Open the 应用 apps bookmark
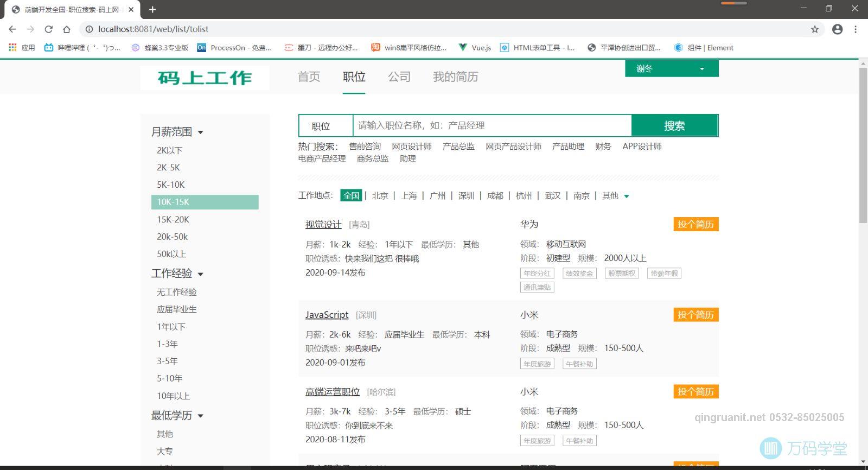 (22, 48)
